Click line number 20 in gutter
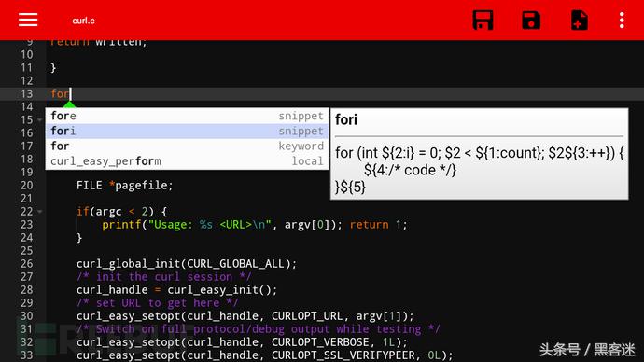The width and height of the screenshot is (644, 362). [x=27, y=185]
